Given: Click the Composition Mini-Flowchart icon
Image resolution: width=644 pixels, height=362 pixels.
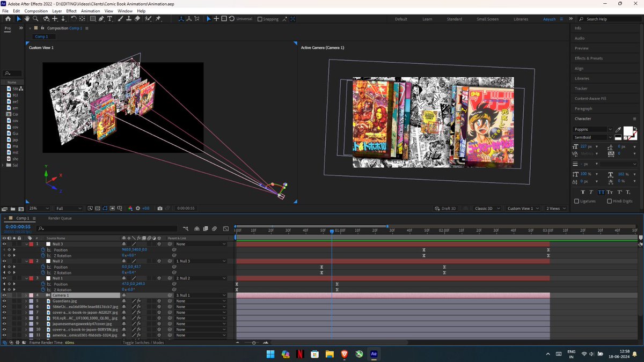Looking at the screenshot, I should click(x=186, y=228).
